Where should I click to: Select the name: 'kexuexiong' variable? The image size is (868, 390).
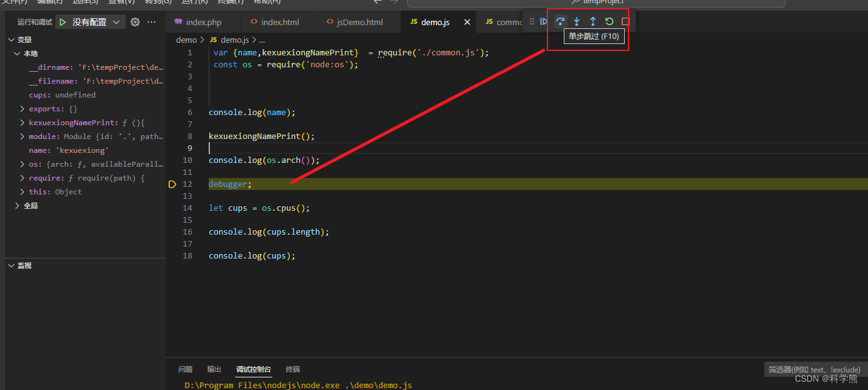(85, 150)
